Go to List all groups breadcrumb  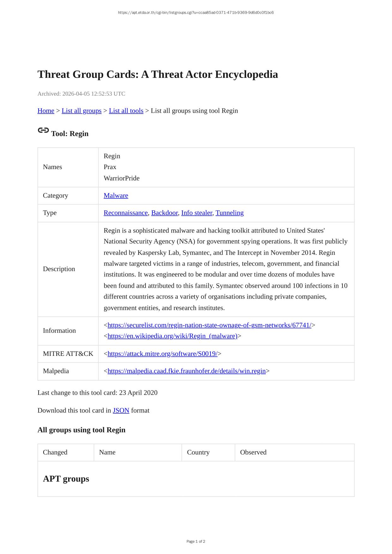(x=81, y=111)
